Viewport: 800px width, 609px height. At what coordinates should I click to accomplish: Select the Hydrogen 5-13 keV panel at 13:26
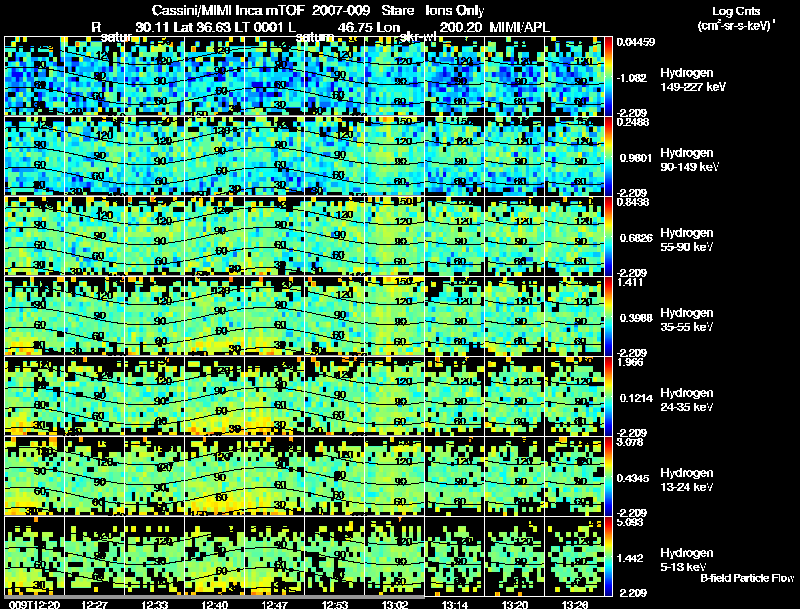[574, 556]
